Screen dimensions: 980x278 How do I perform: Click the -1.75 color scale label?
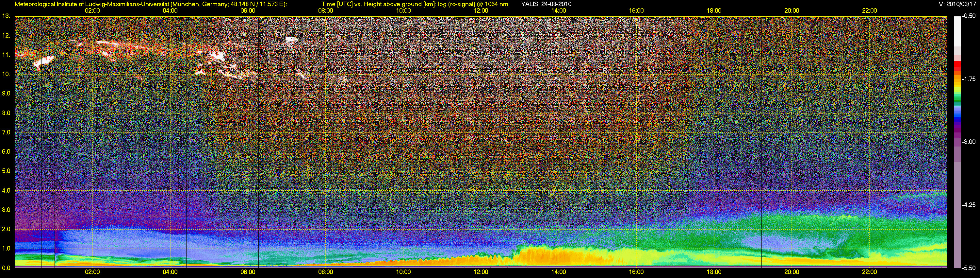tap(969, 79)
